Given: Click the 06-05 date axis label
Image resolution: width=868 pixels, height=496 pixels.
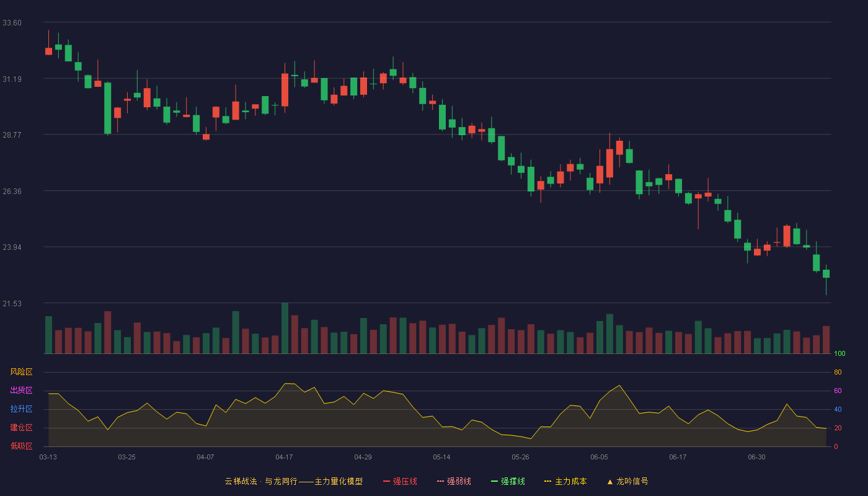Looking at the screenshot, I should (x=599, y=457).
